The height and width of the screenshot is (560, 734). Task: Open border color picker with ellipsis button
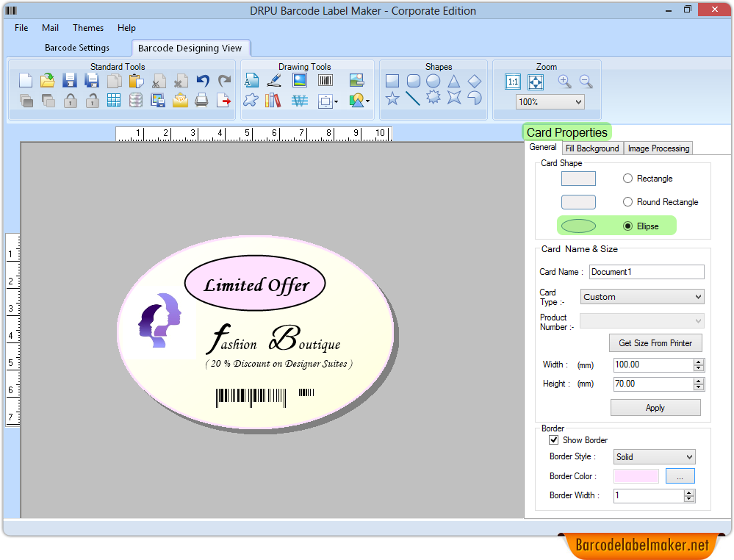coord(680,476)
